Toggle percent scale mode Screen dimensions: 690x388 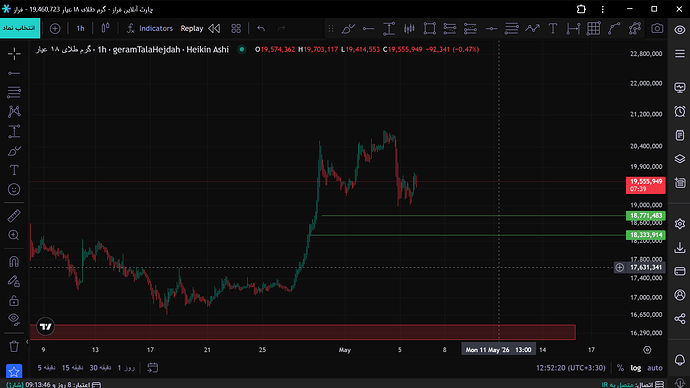[620, 368]
